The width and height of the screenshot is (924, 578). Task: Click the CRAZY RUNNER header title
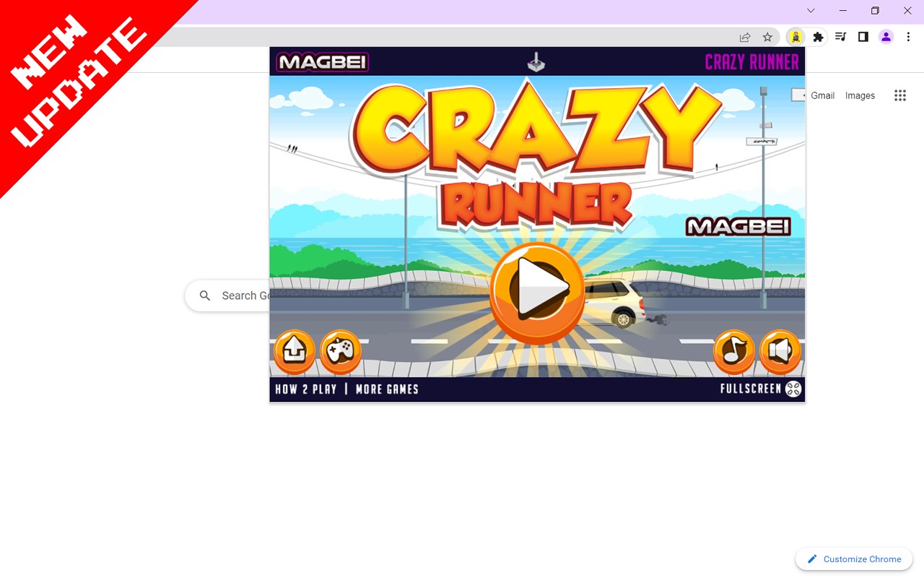click(x=751, y=62)
